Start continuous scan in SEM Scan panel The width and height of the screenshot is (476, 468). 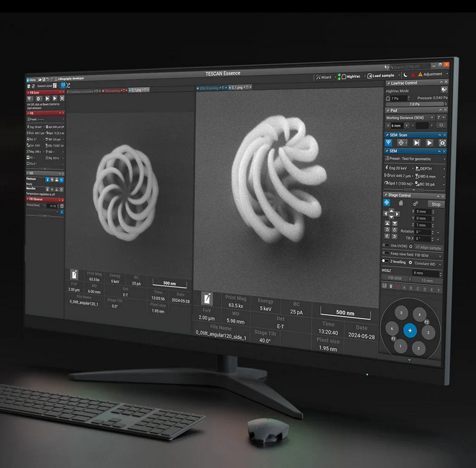pos(429,143)
